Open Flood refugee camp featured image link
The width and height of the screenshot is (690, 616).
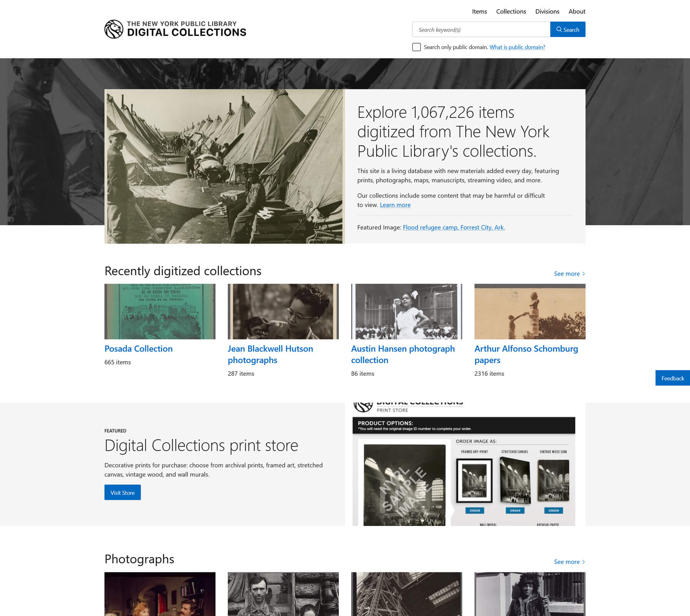click(x=454, y=228)
